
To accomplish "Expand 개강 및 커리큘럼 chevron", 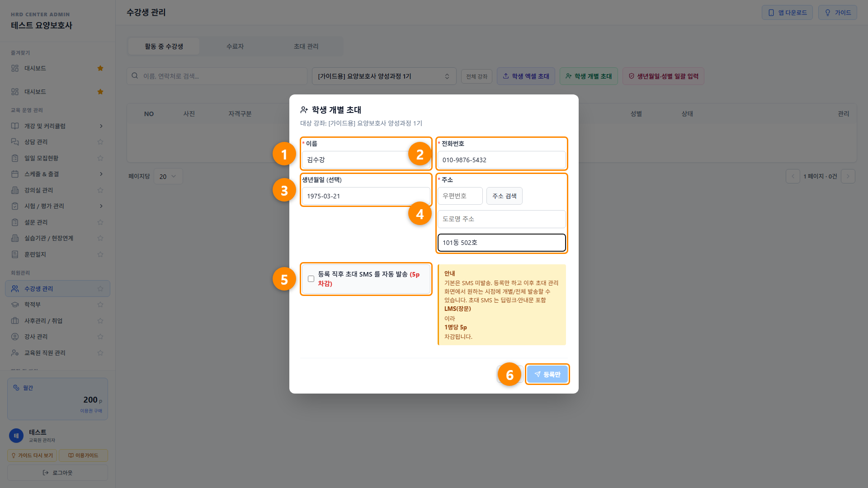I will 101,126.
